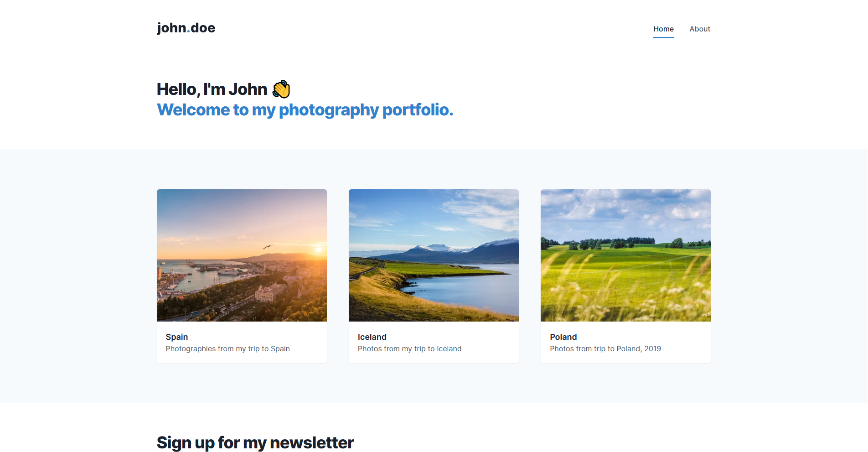This screenshot has width=868, height=452.
Task: Click 'Photos from my trip to Iceland' text
Action: pos(409,348)
